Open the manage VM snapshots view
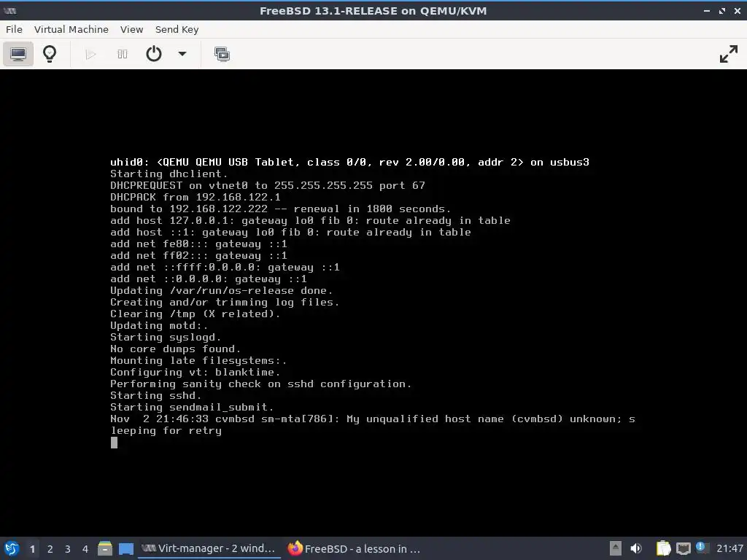 point(222,54)
